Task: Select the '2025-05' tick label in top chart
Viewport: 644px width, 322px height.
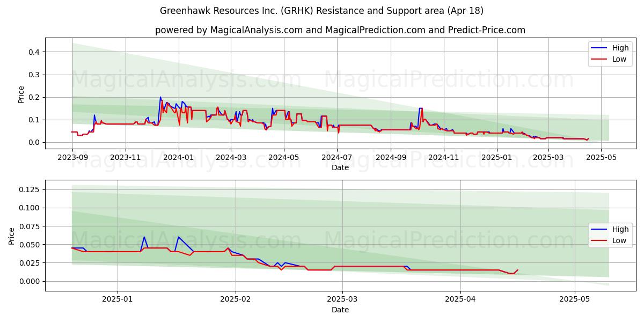Action: 601,157
